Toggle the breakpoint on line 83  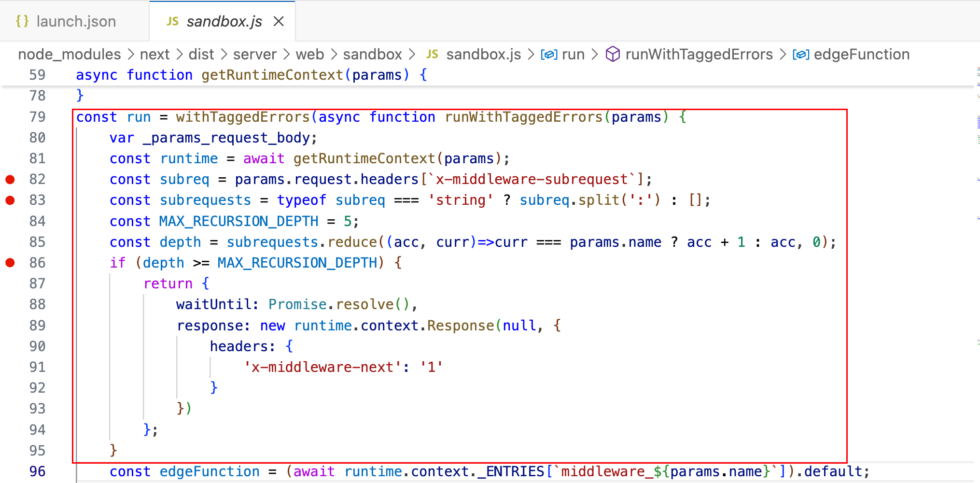pos(10,200)
